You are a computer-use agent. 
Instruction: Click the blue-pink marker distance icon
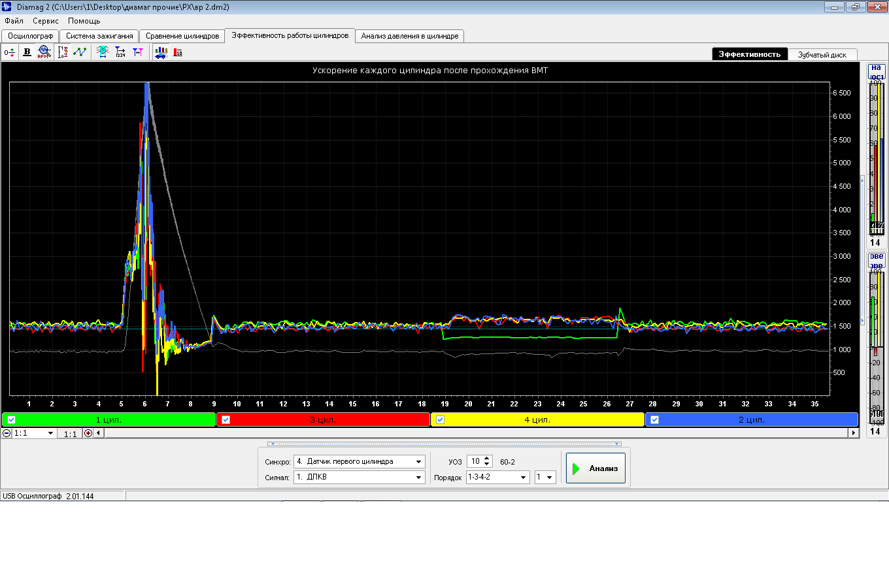[138, 52]
